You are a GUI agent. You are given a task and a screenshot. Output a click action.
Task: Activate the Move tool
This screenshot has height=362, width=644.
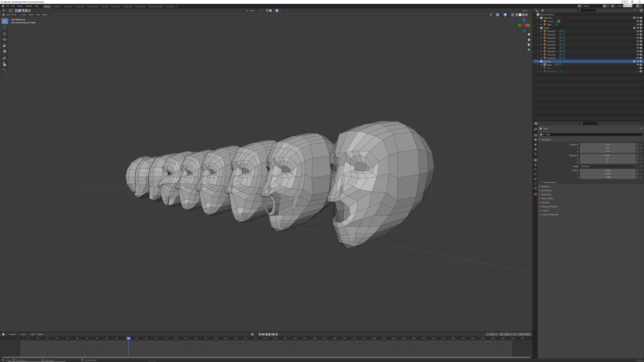5,34
